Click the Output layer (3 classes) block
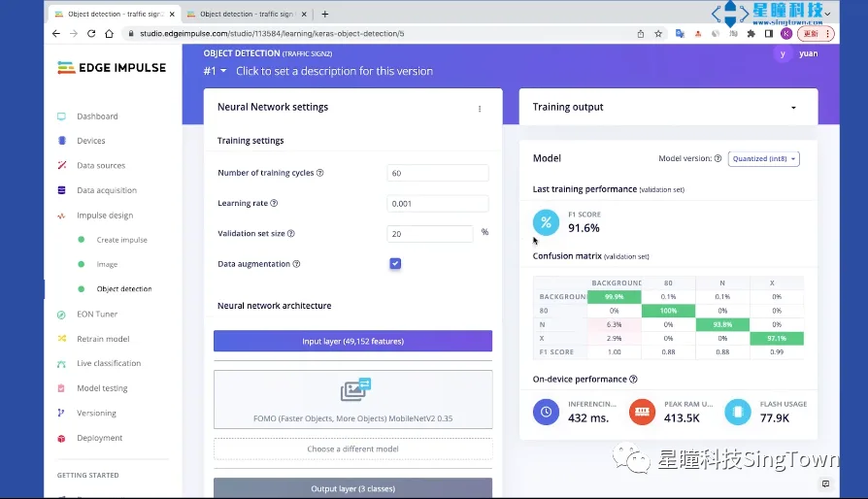868x499 pixels. point(352,488)
